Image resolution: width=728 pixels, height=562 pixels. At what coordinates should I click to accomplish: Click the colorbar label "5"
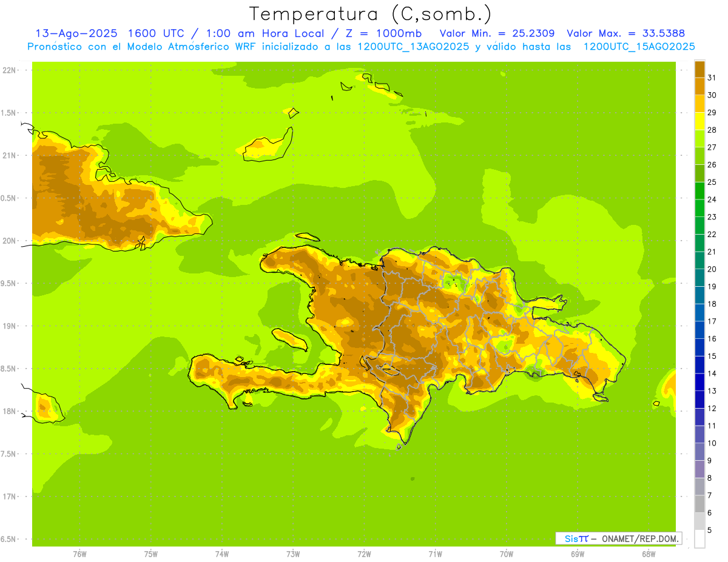coord(710,530)
